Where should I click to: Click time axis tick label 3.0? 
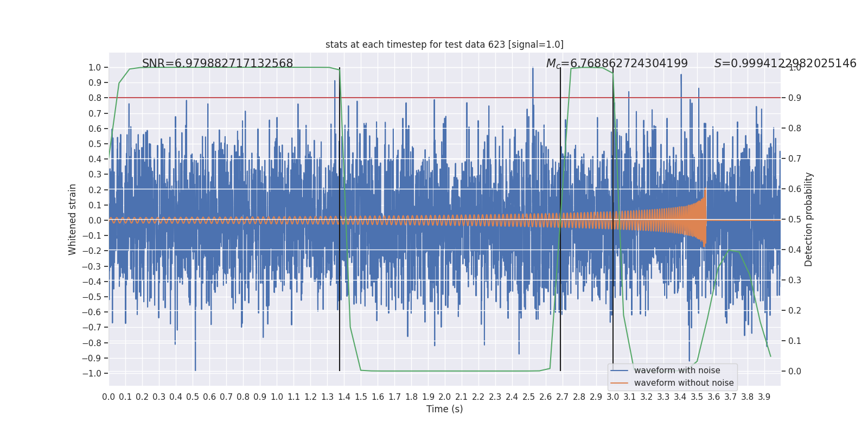pyautogui.click(x=613, y=397)
